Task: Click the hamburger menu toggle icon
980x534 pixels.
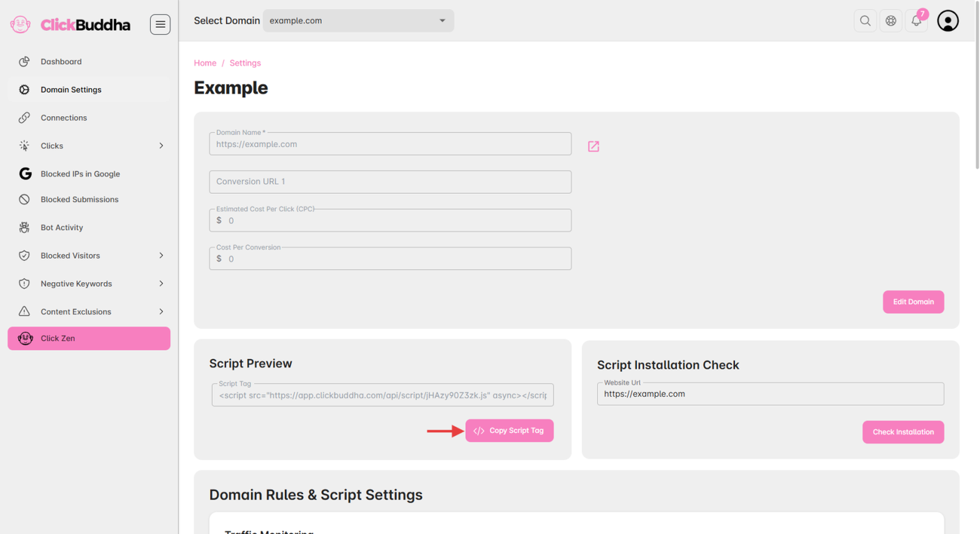Action: click(160, 24)
